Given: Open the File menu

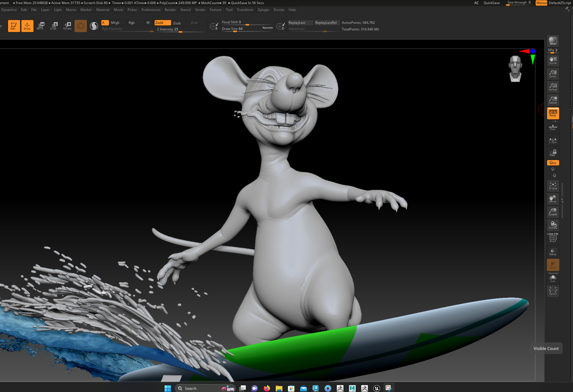Looking at the screenshot, I should tap(34, 10).
